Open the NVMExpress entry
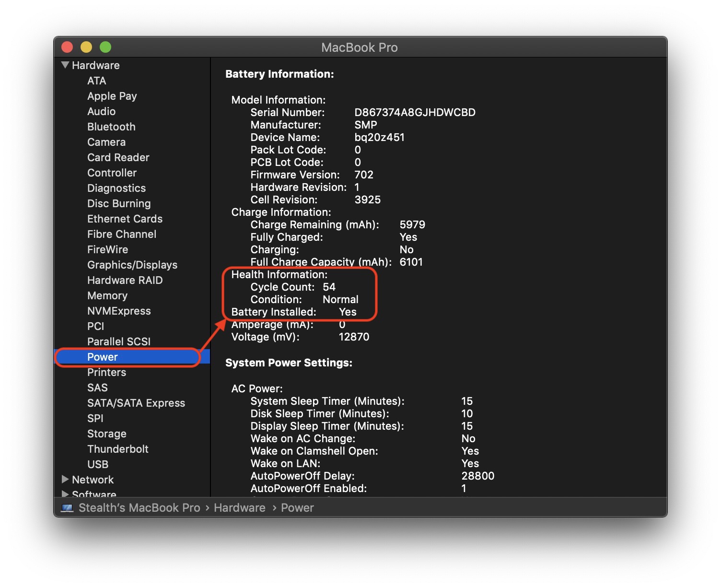Viewport: 721px width, 588px height. pos(119,311)
